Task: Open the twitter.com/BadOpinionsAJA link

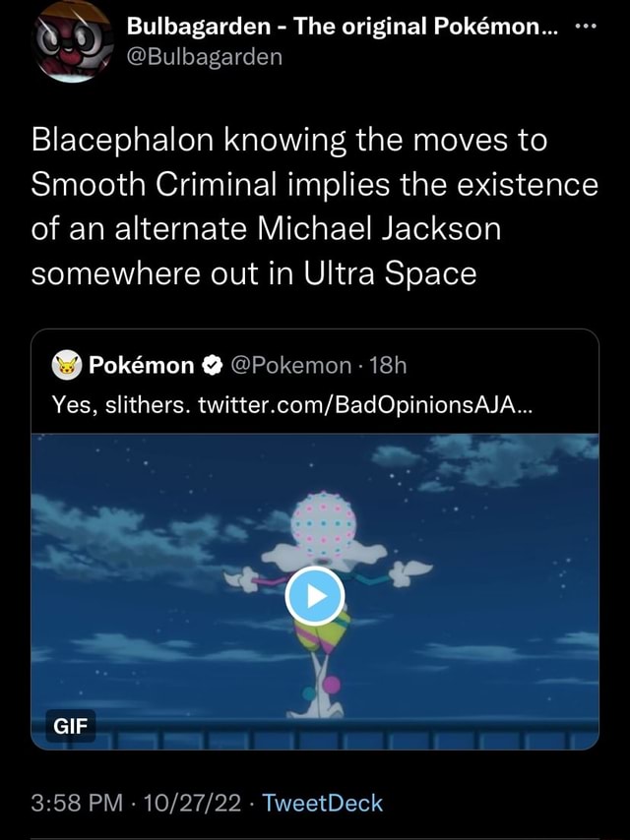Action: pos(365,405)
